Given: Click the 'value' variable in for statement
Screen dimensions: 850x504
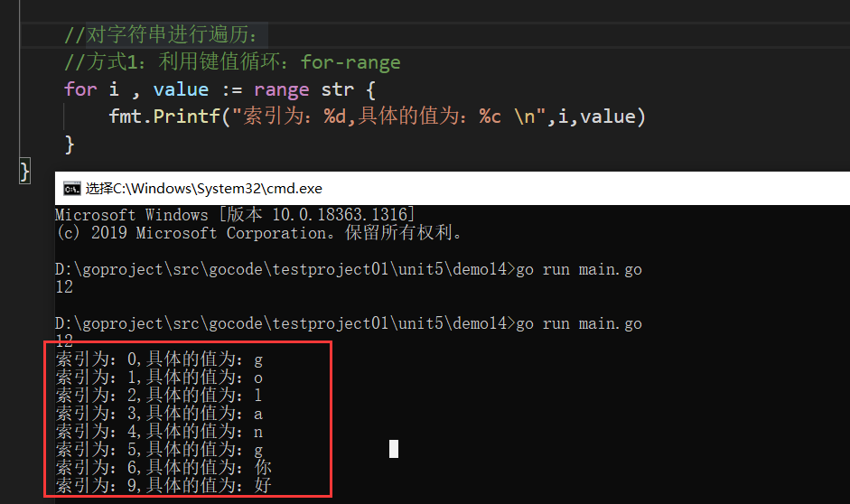Looking at the screenshot, I should [x=181, y=89].
